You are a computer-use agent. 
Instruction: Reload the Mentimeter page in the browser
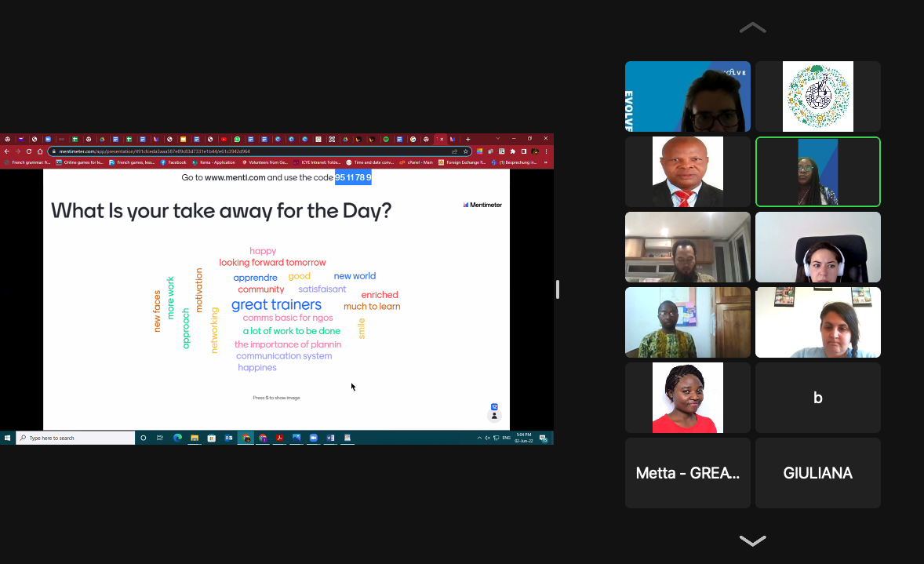click(x=29, y=151)
